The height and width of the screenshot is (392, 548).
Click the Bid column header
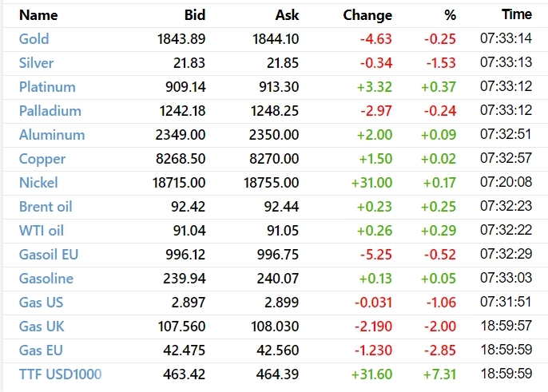pos(194,15)
